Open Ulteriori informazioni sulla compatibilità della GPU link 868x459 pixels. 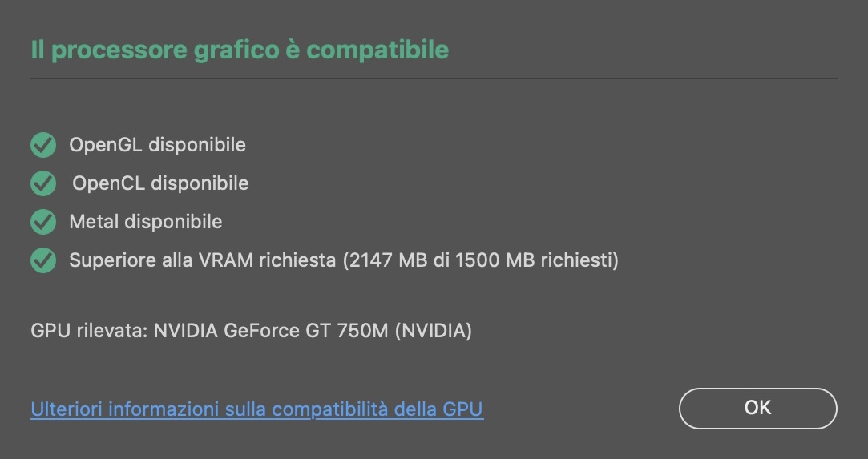(256, 409)
